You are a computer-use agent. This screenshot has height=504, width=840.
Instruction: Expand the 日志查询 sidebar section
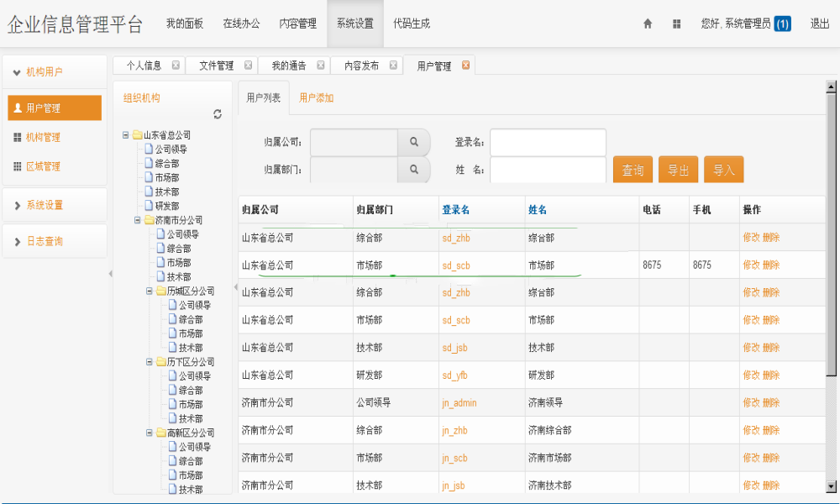55,241
